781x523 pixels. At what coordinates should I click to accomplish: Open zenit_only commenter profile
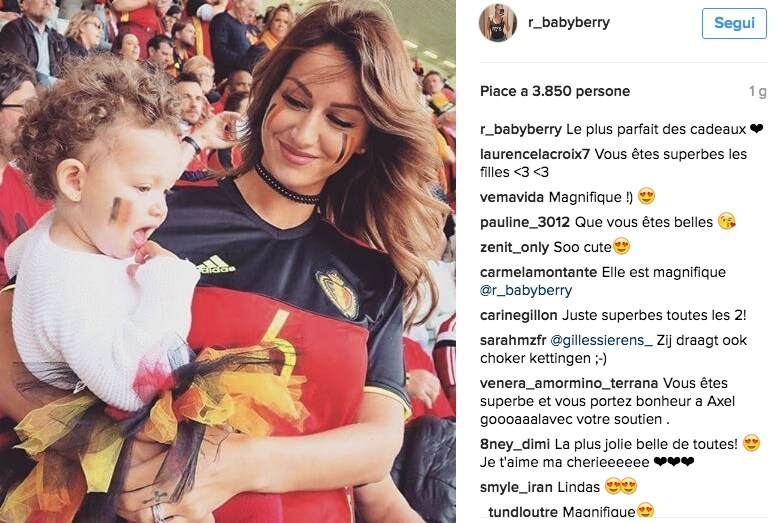515,247
